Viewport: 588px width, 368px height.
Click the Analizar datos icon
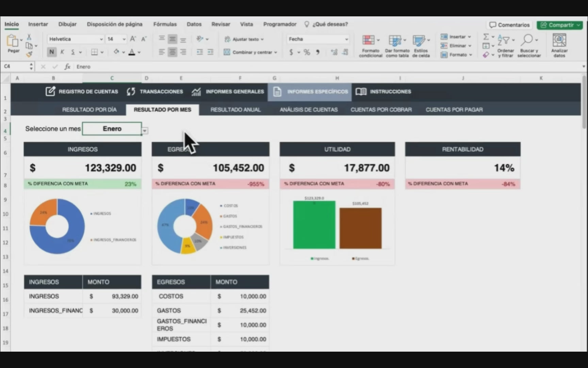point(559,41)
